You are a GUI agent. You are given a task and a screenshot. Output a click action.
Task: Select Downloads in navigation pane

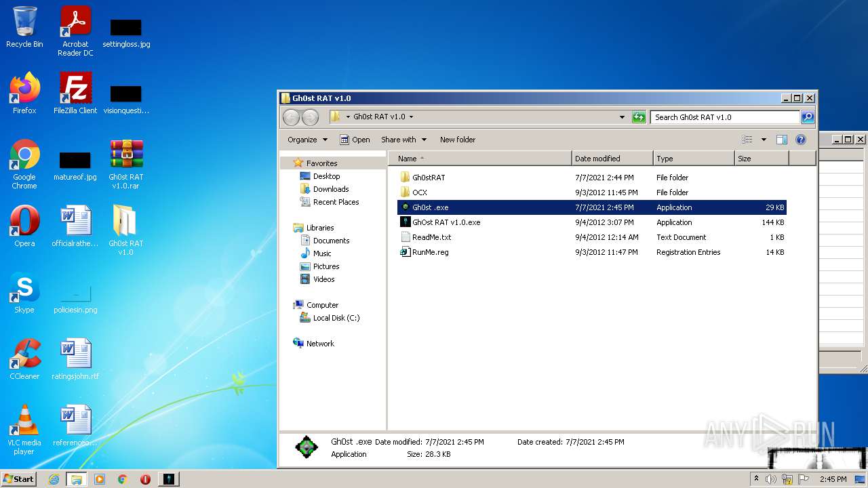(330, 189)
